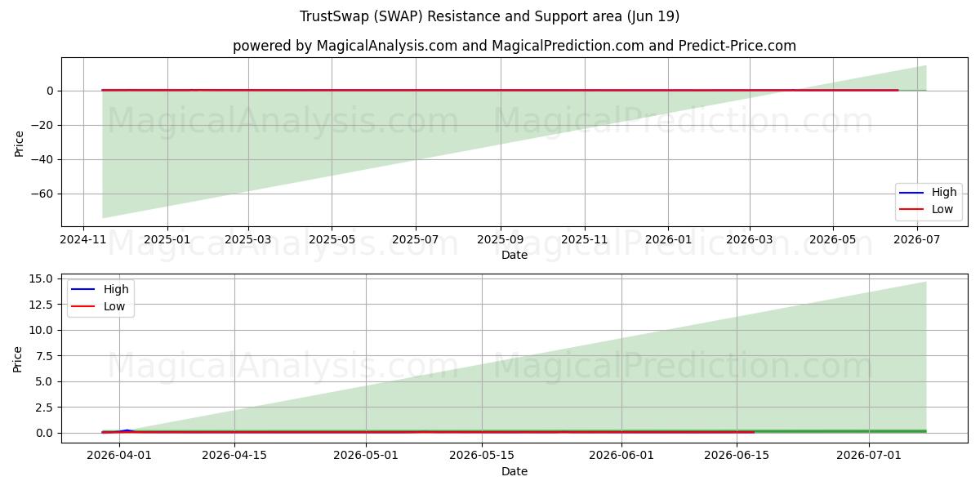The width and height of the screenshot is (980, 490).
Task: Click the 2025-09 date label on top chart
Action: click(x=500, y=240)
